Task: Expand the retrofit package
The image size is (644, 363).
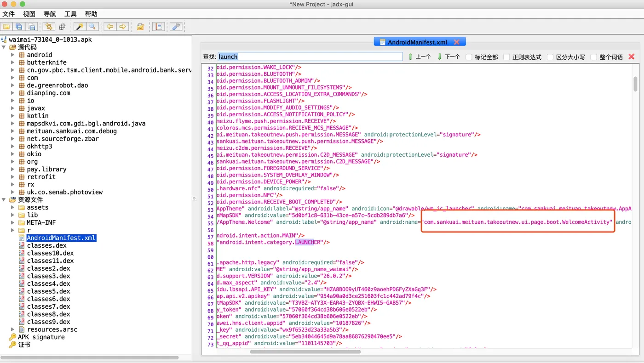Action: [12, 177]
